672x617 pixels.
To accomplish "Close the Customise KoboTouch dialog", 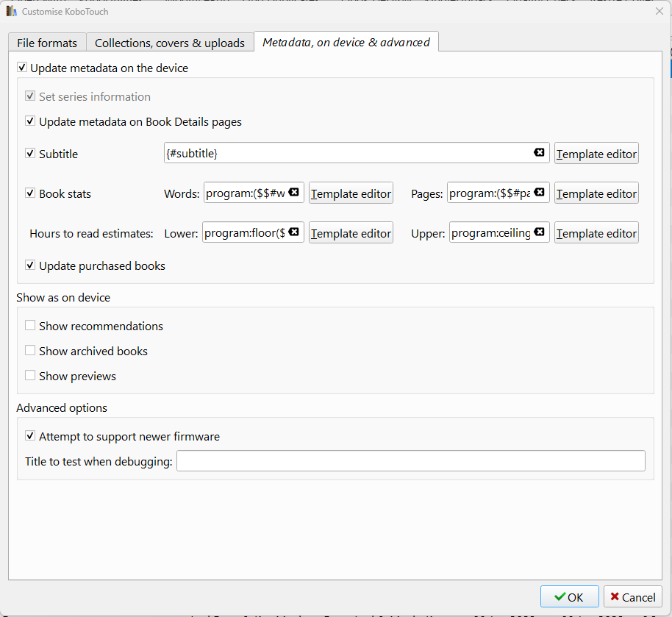I will [658, 11].
